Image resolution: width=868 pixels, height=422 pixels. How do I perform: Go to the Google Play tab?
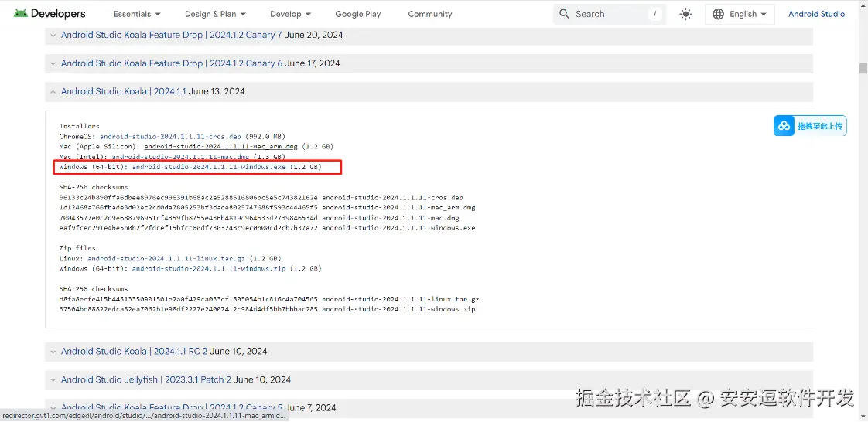(358, 15)
